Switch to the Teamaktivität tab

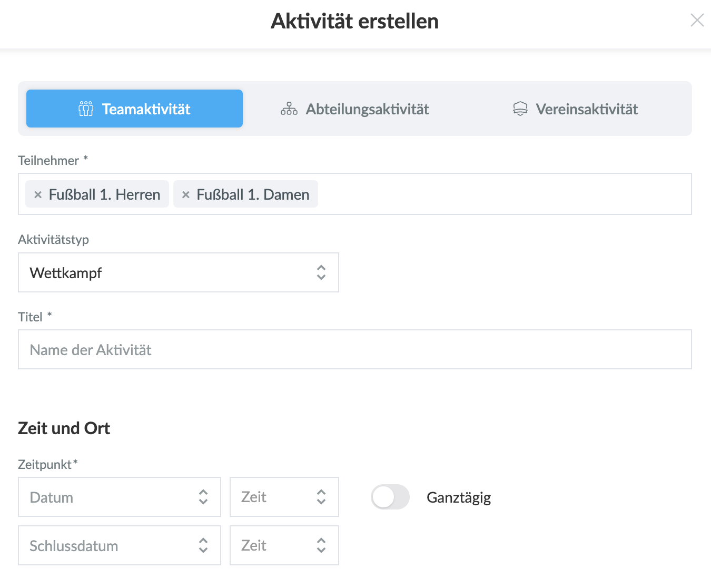(135, 109)
